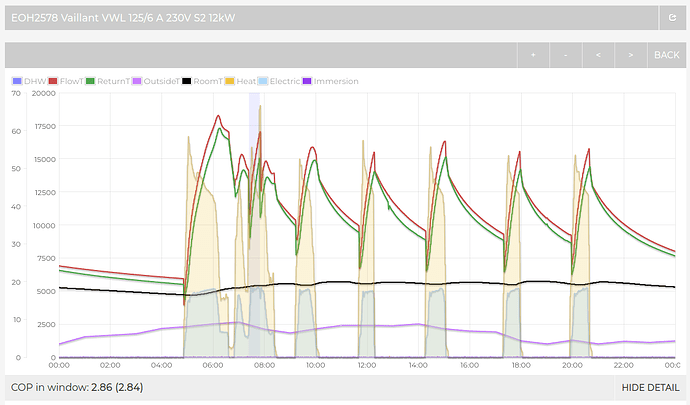Zoom out with the minus button
The height and width of the screenshot is (405, 690).
(565, 55)
